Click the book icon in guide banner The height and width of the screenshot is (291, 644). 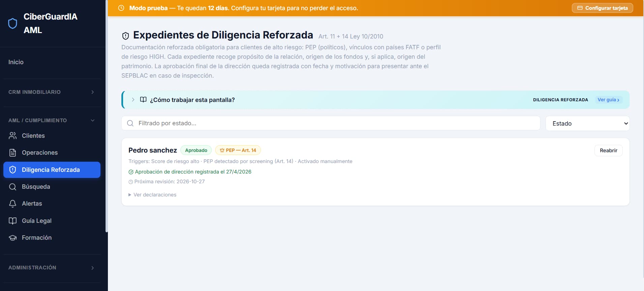[143, 100]
